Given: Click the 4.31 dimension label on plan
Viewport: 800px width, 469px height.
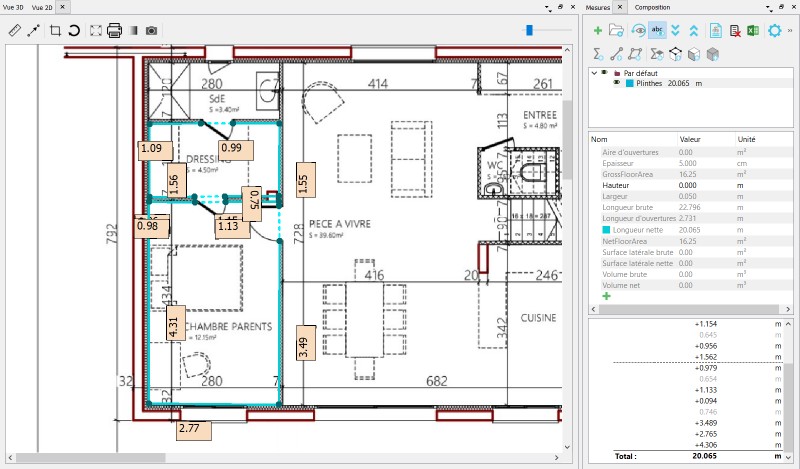Looking at the screenshot, I should click(175, 323).
